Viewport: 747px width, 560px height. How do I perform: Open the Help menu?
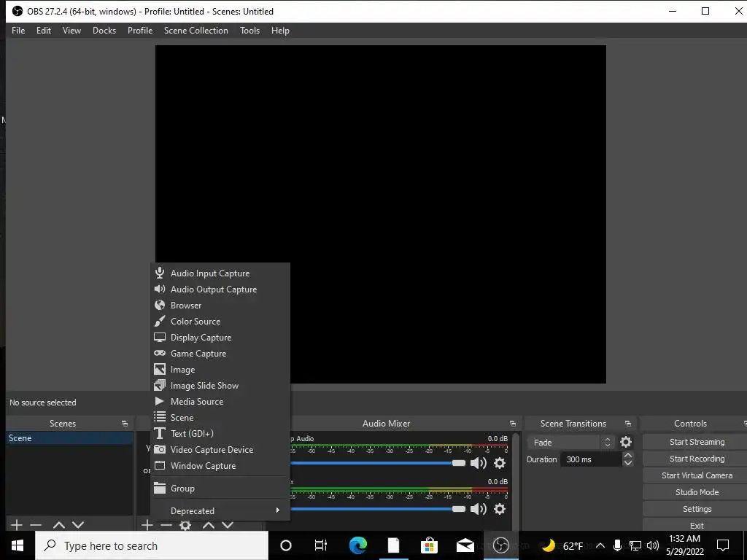(280, 31)
